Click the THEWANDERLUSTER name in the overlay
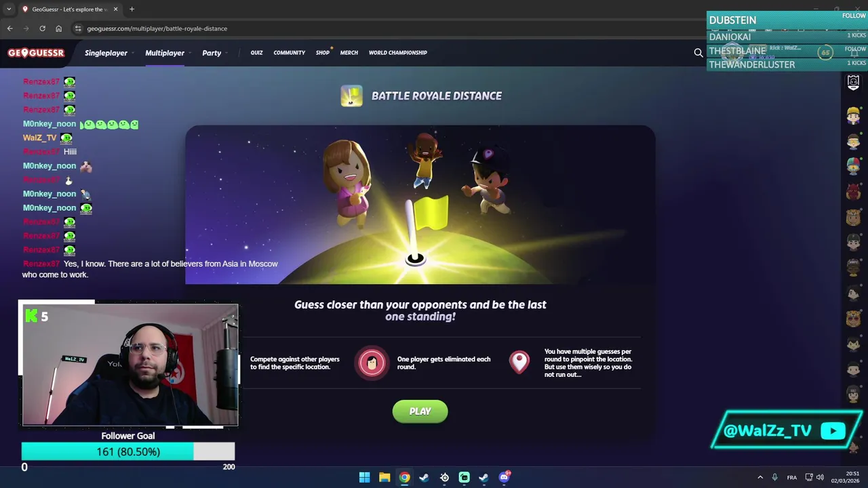The height and width of the screenshot is (488, 868). [752, 65]
